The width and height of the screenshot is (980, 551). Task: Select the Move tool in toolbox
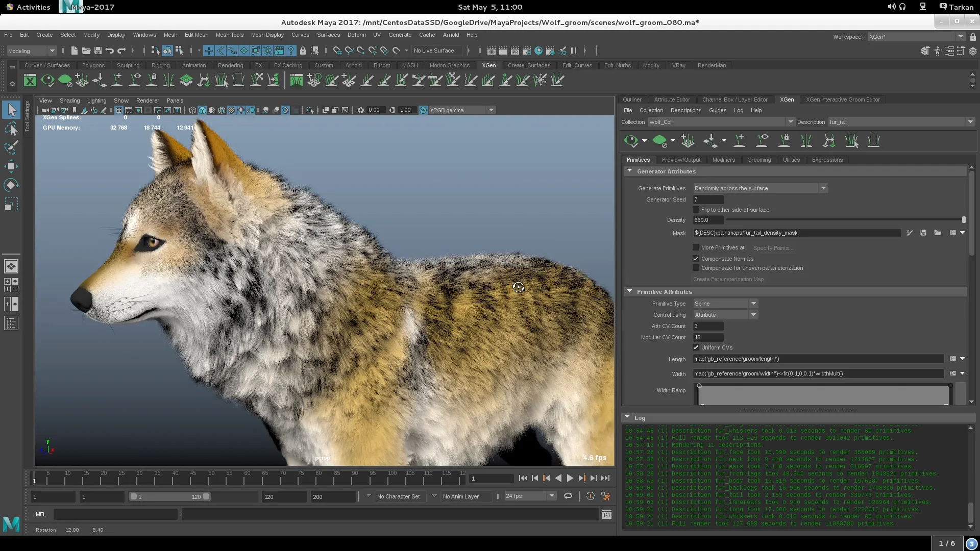11,166
